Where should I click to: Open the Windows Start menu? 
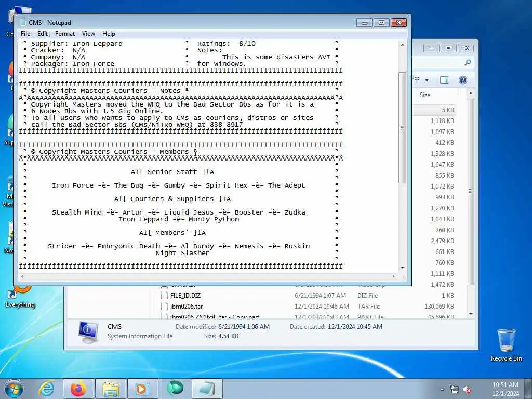tap(14, 389)
